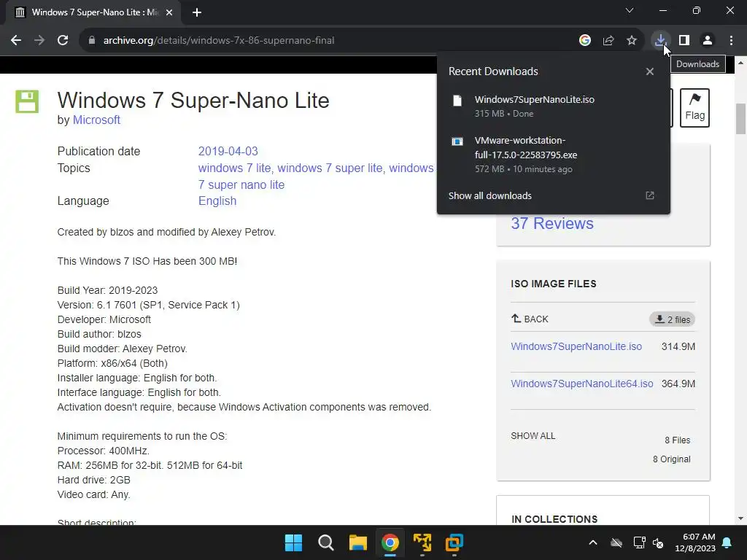Screen dimensions: 747x560
Task: Open downloads page via external link icon
Action: point(650,195)
